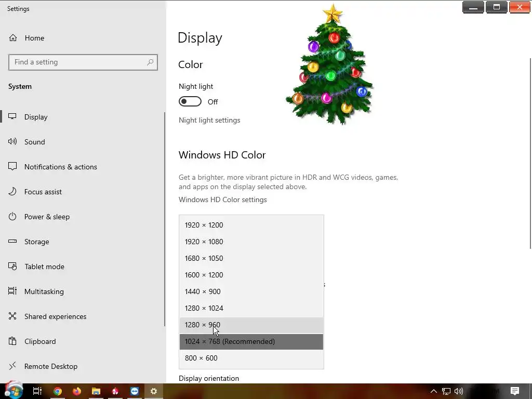
Task: Launch Chrome from the taskbar
Action: coord(57,391)
